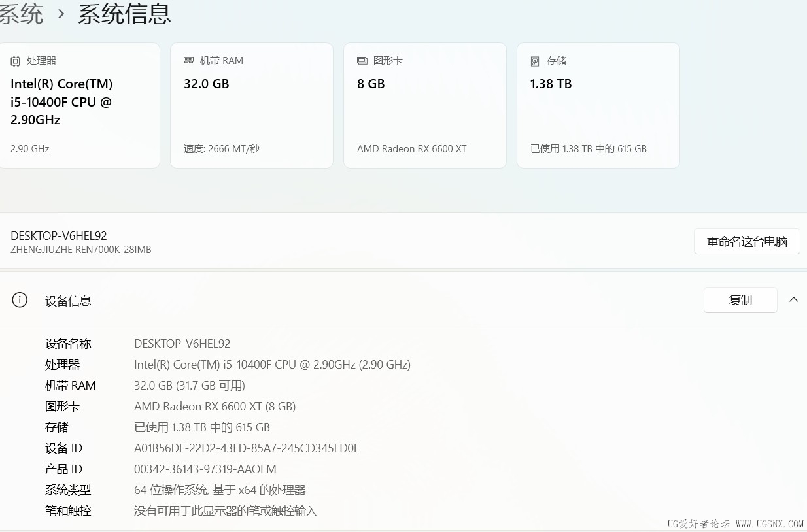Click the 产品 ID label
The image size is (807, 532).
pyautogui.click(x=63, y=469)
